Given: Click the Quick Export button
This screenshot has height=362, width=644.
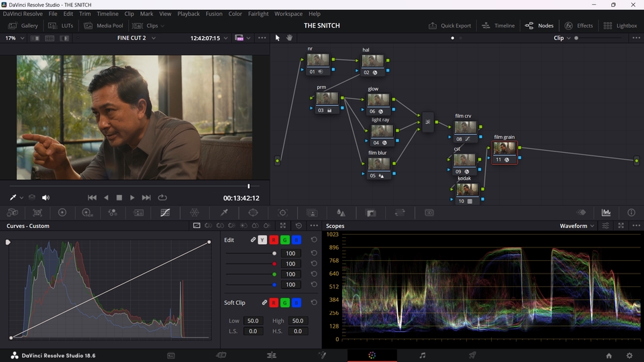Looking at the screenshot, I should pos(449,25).
